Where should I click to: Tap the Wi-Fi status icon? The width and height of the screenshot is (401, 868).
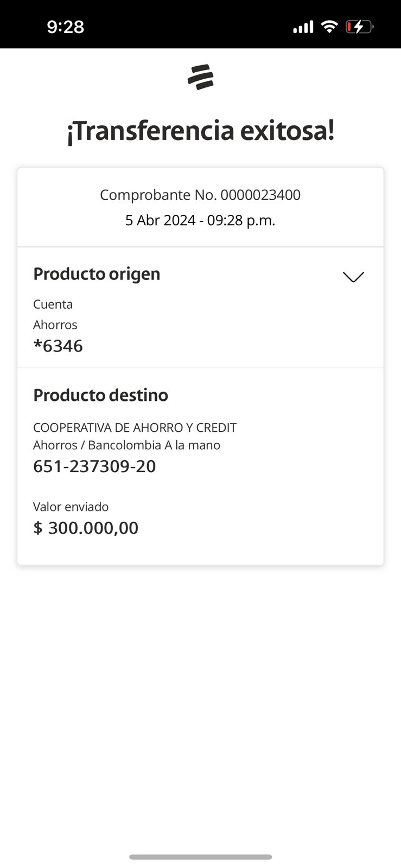tap(329, 26)
